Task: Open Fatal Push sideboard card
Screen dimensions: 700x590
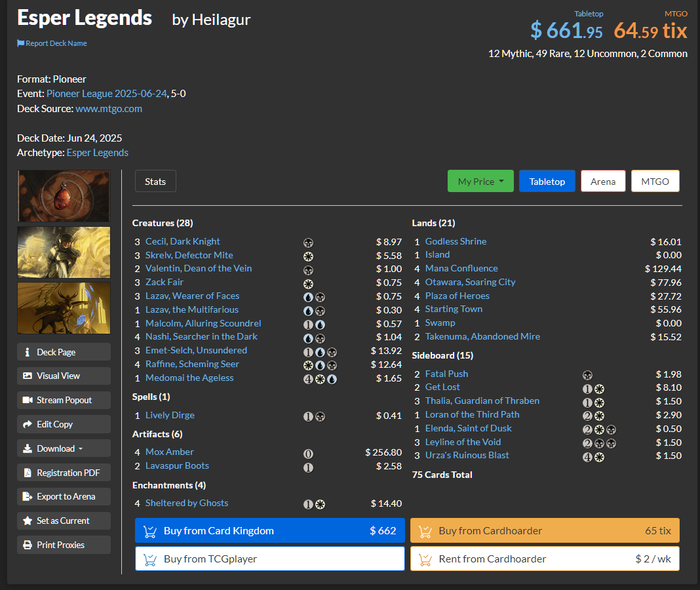Action: (446, 374)
